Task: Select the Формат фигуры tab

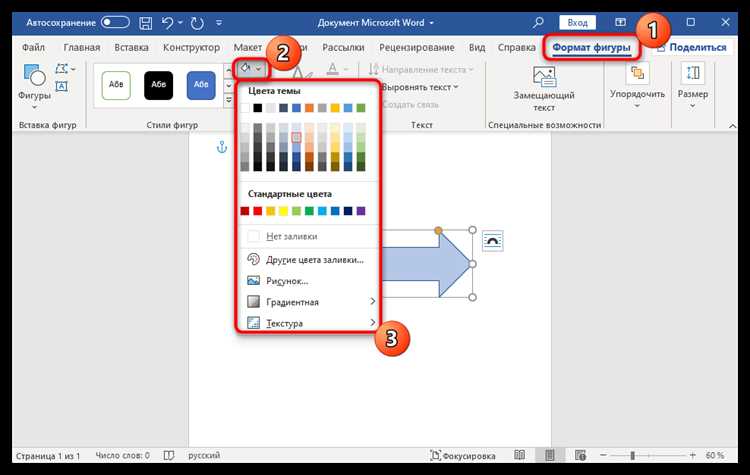Action: coord(591,47)
